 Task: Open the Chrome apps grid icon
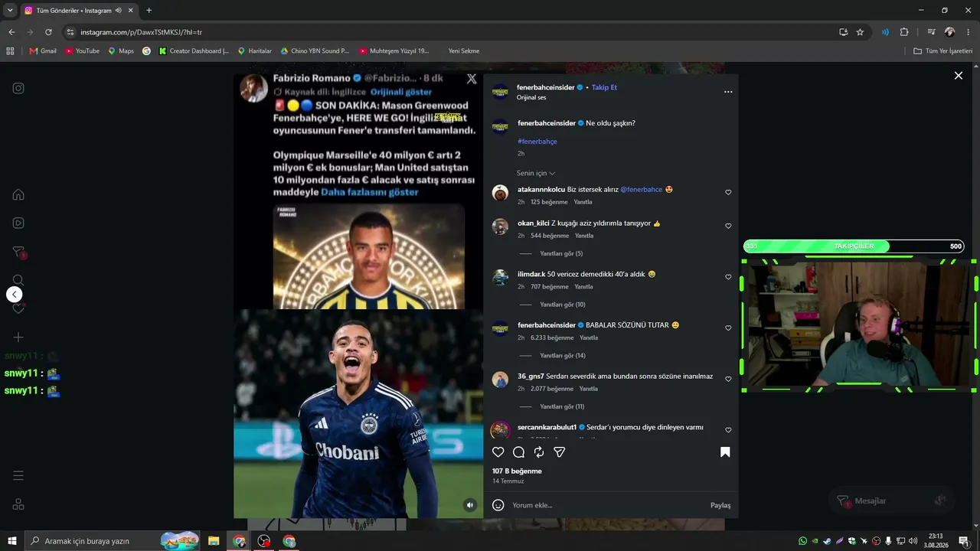pyautogui.click(x=10, y=51)
